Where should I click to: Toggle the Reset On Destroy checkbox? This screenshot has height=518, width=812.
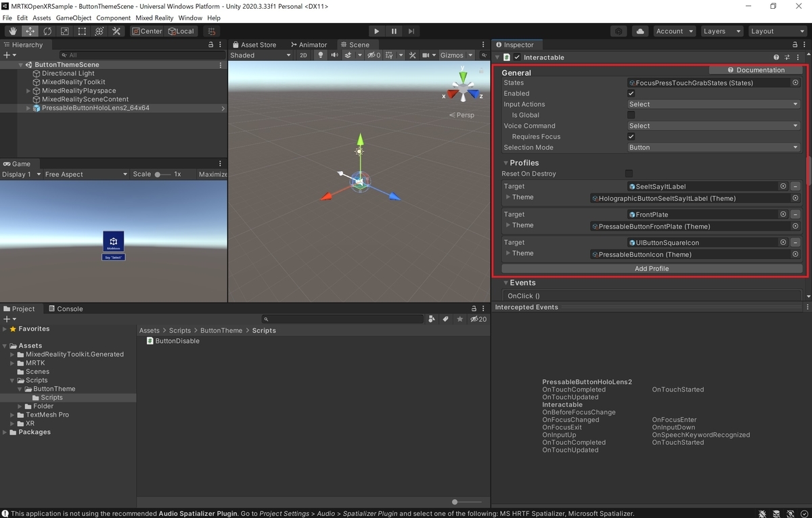pyautogui.click(x=629, y=174)
